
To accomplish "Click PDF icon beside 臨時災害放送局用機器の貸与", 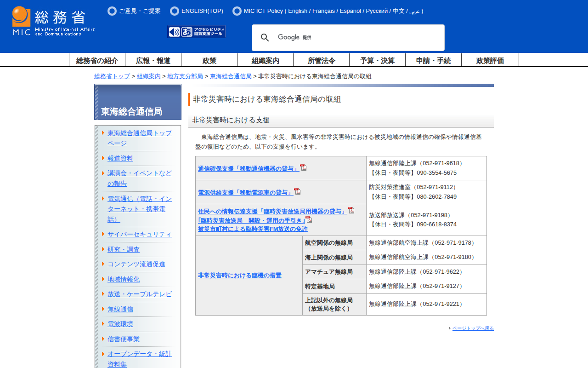I will (x=351, y=210).
